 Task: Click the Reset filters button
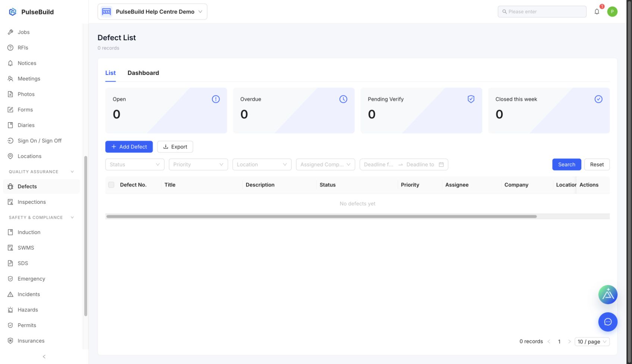click(x=597, y=164)
